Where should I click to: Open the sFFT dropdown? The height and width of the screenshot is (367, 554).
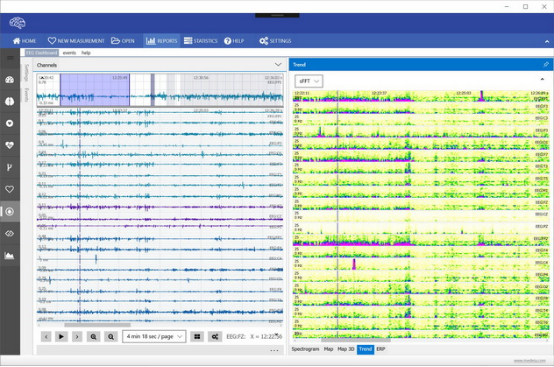(308, 81)
